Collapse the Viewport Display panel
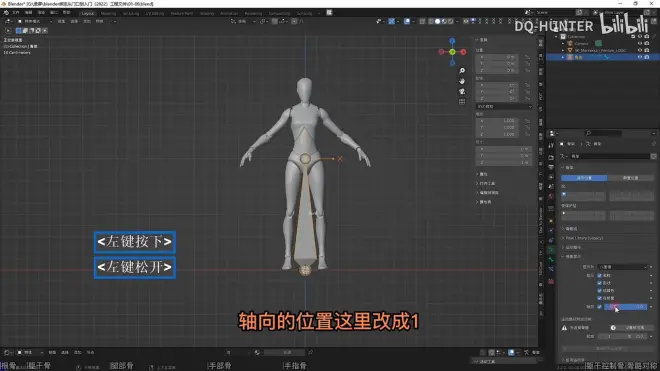660x371 pixels. point(571,256)
